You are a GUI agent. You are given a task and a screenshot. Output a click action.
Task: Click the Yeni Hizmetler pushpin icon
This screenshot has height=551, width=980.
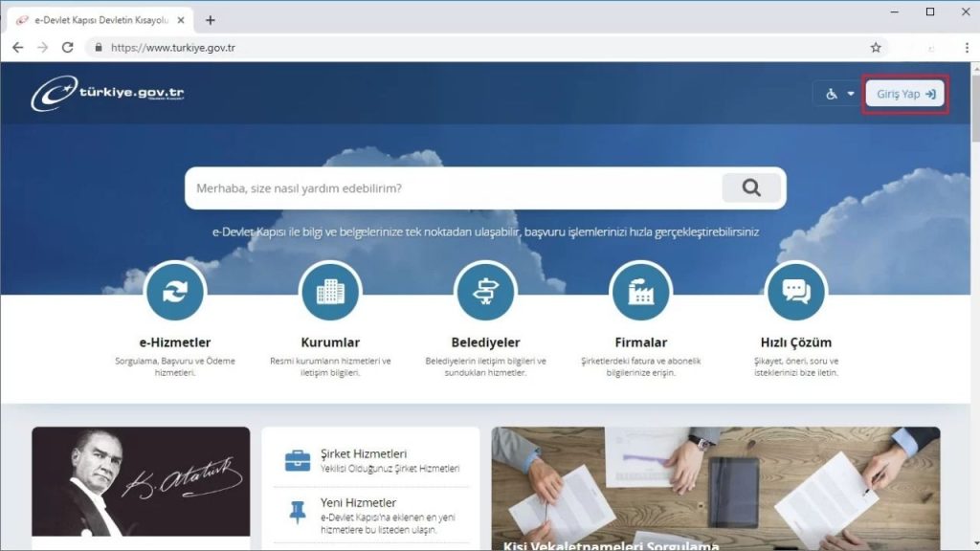click(298, 513)
